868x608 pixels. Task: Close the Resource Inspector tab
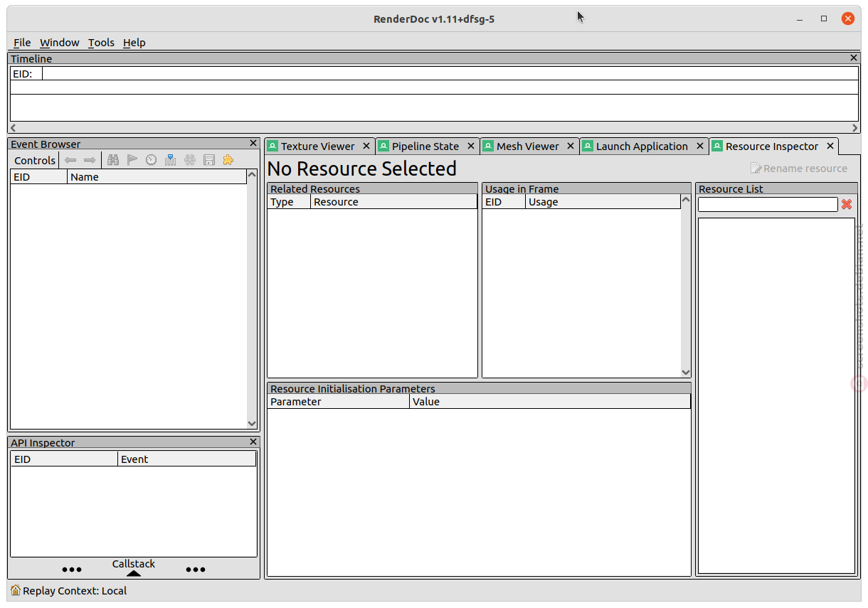(x=830, y=146)
